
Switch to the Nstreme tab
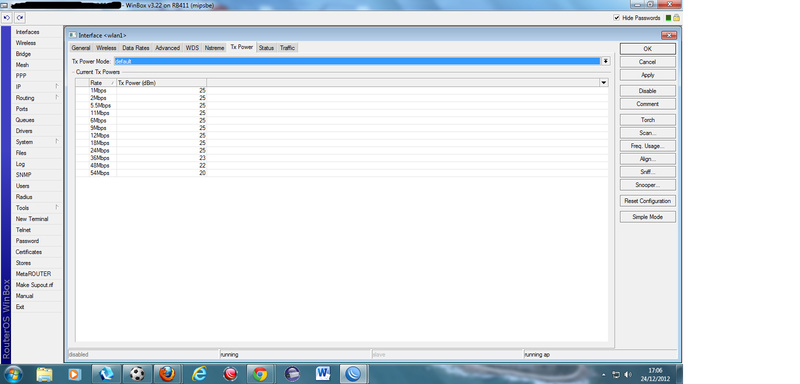click(214, 47)
